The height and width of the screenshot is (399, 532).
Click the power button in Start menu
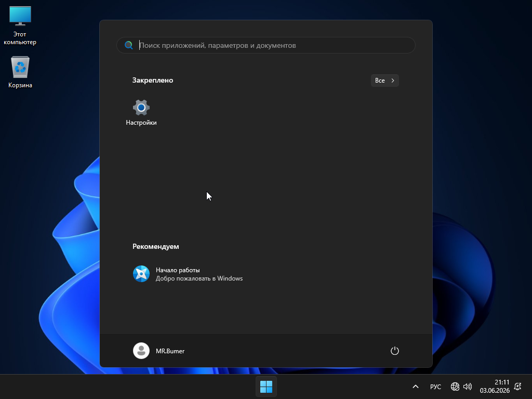[x=395, y=351]
